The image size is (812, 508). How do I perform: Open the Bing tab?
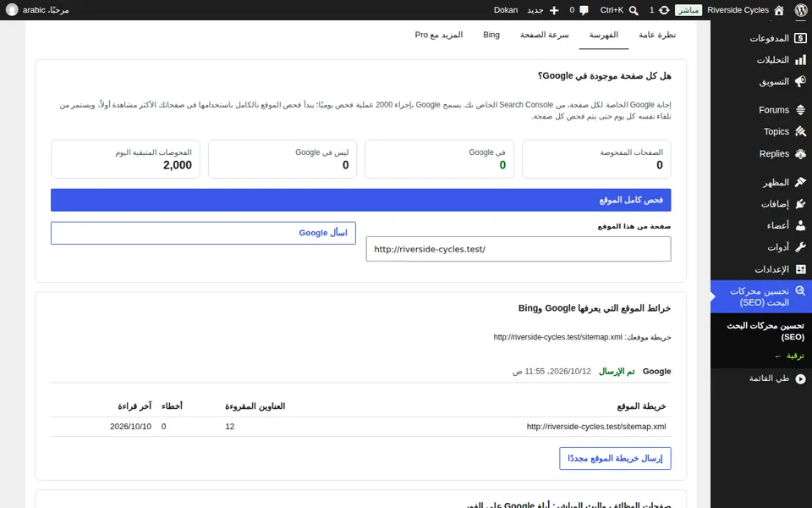tap(491, 35)
